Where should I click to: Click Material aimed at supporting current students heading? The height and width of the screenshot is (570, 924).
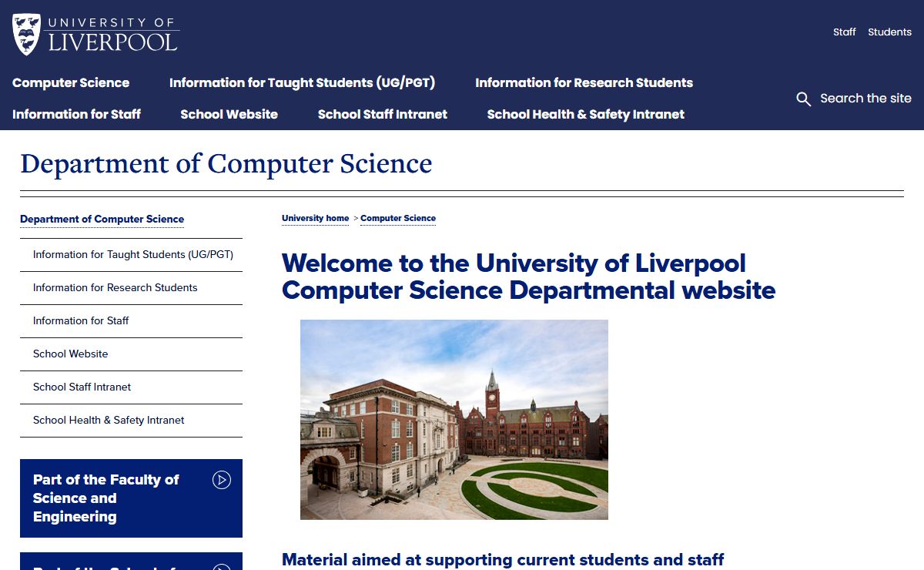[503, 560]
